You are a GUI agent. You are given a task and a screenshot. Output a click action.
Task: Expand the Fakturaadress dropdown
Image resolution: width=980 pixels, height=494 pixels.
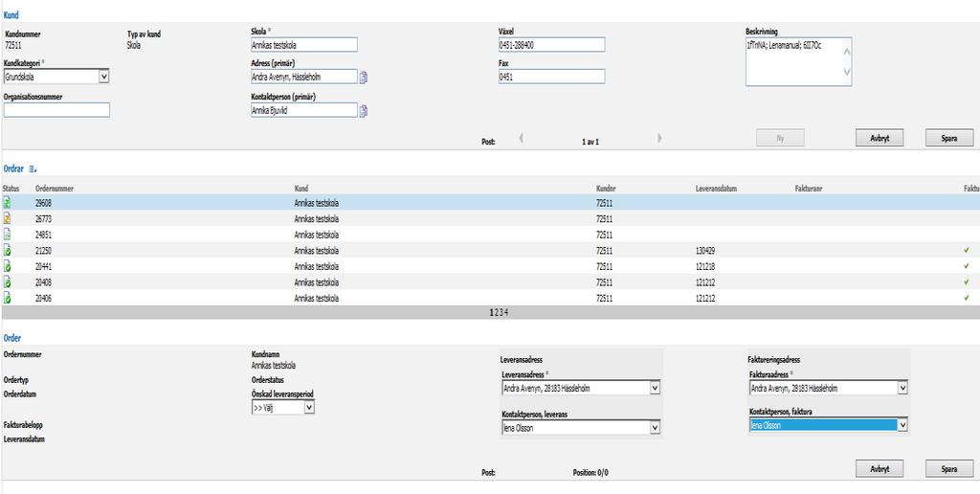pos(902,389)
